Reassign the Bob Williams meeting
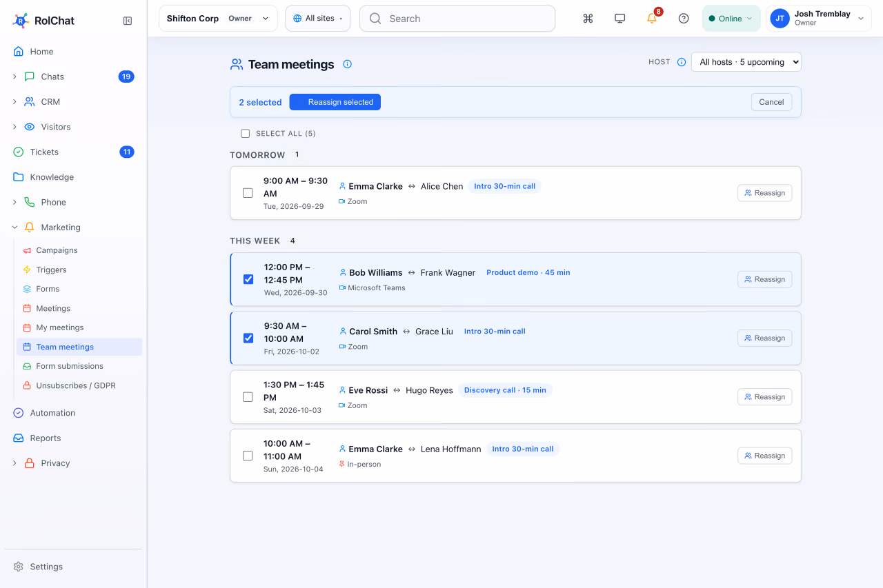This screenshot has height=588, width=883. 765,279
